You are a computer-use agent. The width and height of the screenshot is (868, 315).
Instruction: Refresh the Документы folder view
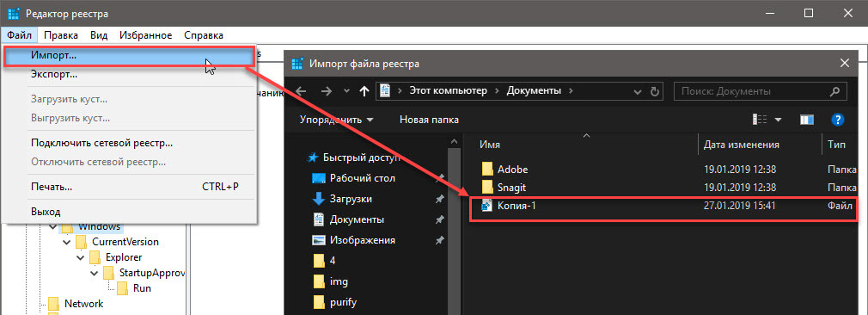click(655, 91)
